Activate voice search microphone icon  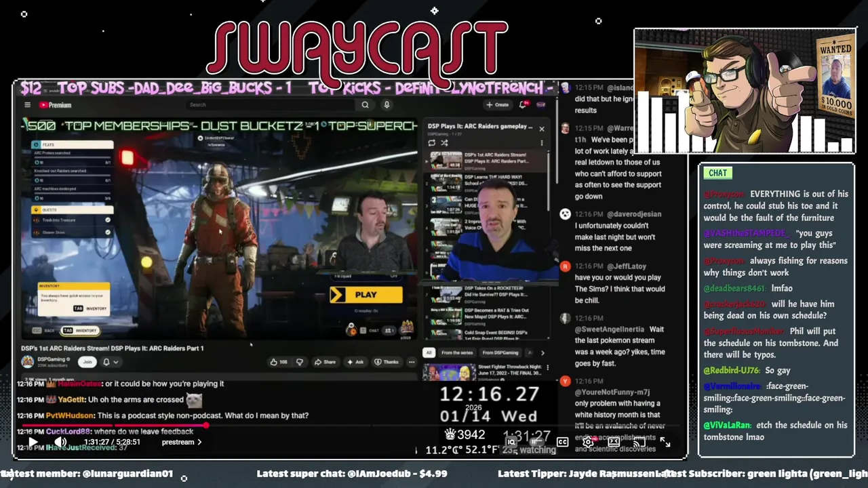pyautogui.click(x=387, y=105)
